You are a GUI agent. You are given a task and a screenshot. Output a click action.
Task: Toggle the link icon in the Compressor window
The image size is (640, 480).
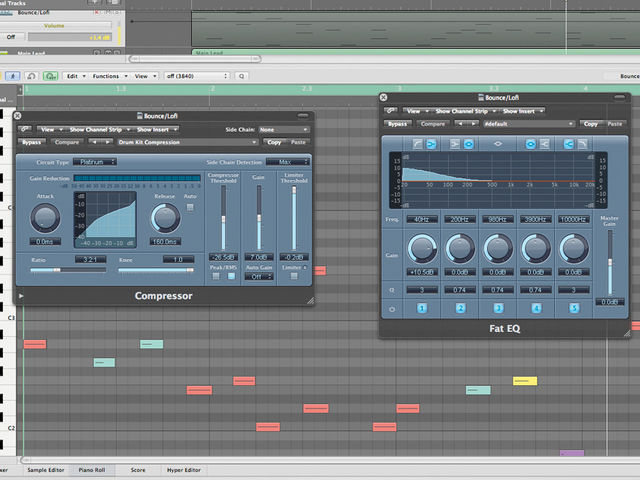click(24, 129)
